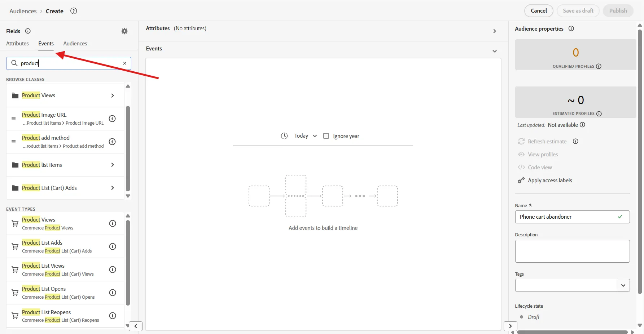
Task: Switch to the Audiences fields tab
Action: [x=75, y=44]
